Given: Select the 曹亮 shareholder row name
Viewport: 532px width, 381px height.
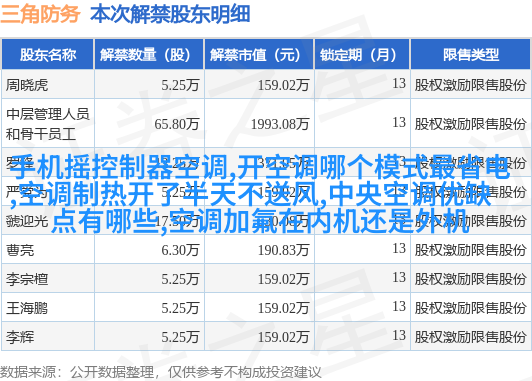Looking at the screenshot, I should coord(20,250).
